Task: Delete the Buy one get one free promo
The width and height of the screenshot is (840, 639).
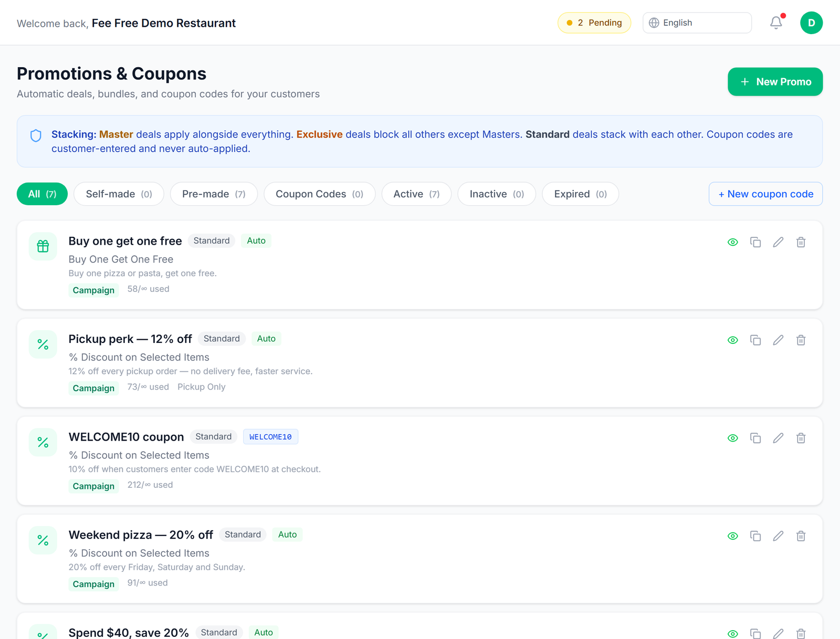Action: coord(801,242)
